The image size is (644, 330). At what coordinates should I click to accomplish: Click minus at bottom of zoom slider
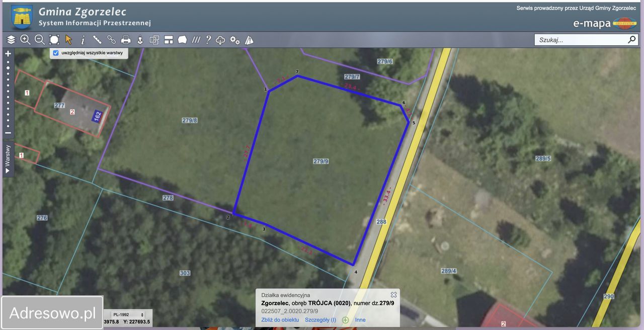coord(8,133)
